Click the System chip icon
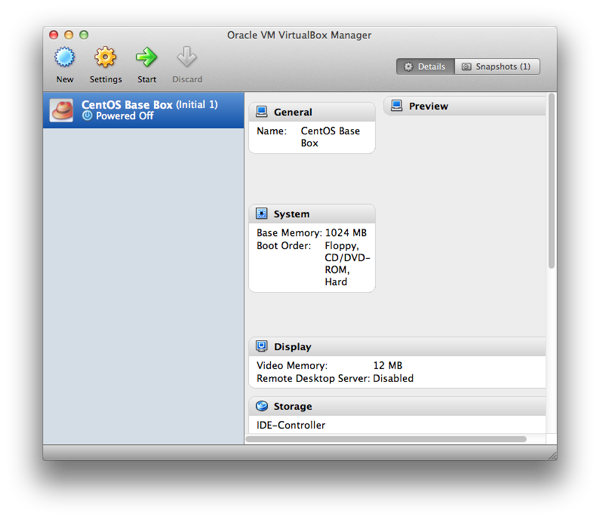The image size is (600, 520). point(262,214)
